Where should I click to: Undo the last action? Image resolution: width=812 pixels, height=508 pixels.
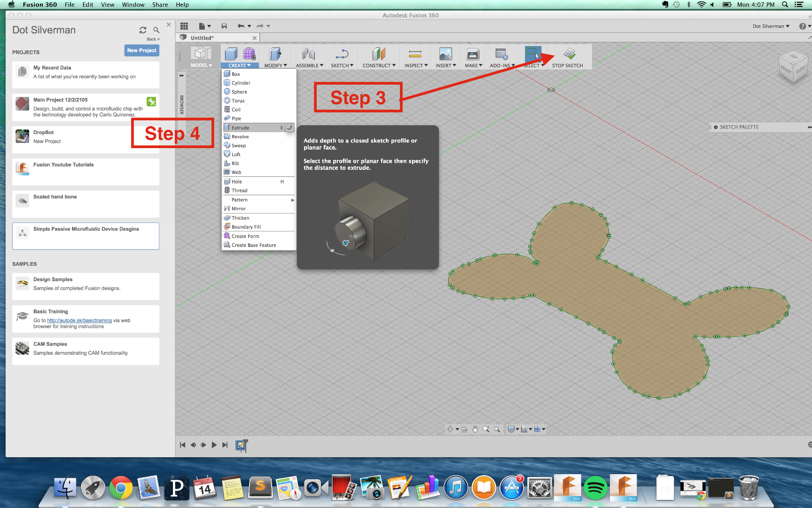tap(241, 26)
